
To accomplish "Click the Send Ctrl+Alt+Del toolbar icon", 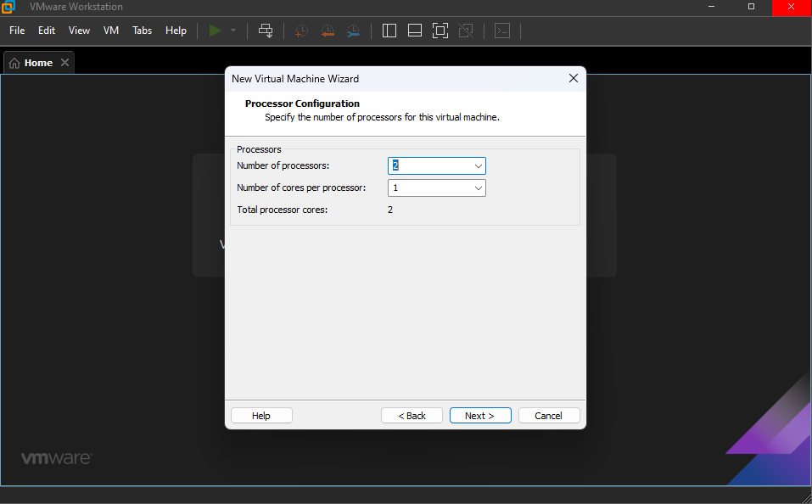I will pyautogui.click(x=266, y=31).
